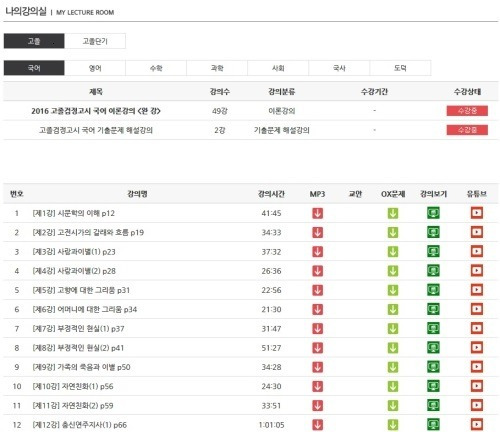Download OX quiz for lecture 3 사랑과이별(1)
The image size is (500, 432).
tap(393, 252)
